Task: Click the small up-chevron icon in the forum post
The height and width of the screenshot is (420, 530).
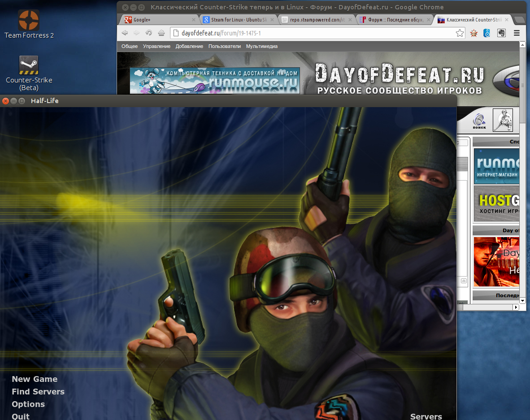Action: [x=464, y=281]
